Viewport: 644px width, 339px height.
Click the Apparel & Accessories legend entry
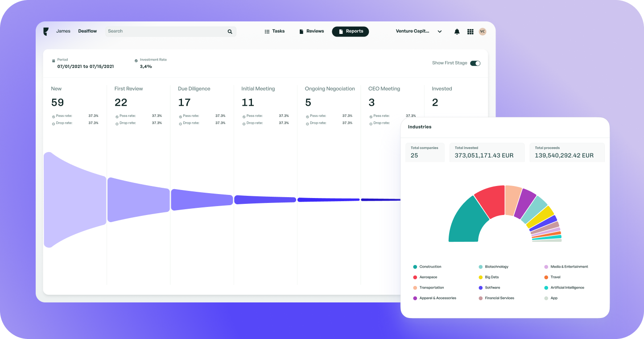(434, 298)
